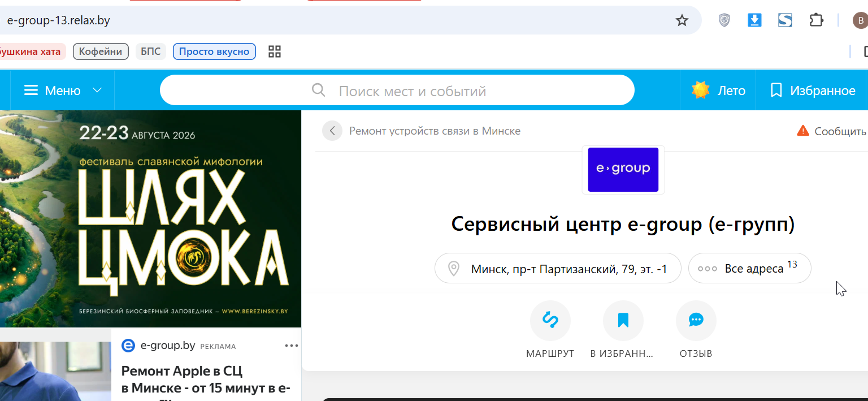Open the browser extensions puzzle icon

click(816, 20)
